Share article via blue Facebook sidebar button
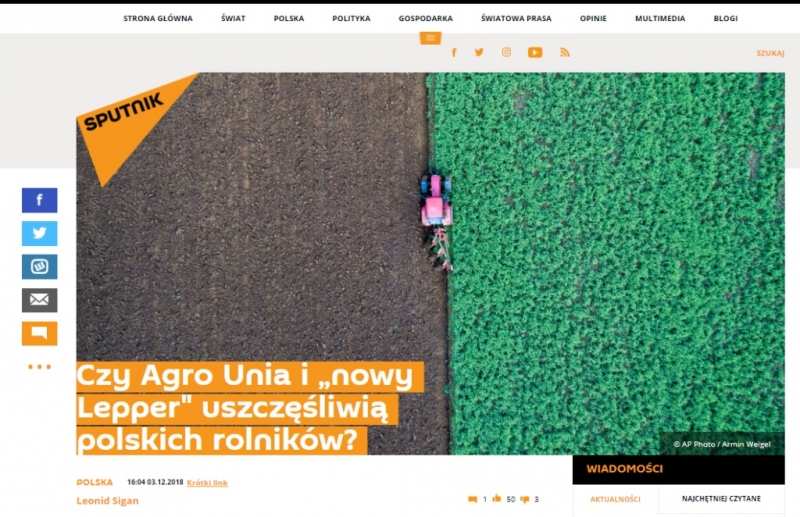The width and height of the screenshot is (800, 517). pos(40,200)
